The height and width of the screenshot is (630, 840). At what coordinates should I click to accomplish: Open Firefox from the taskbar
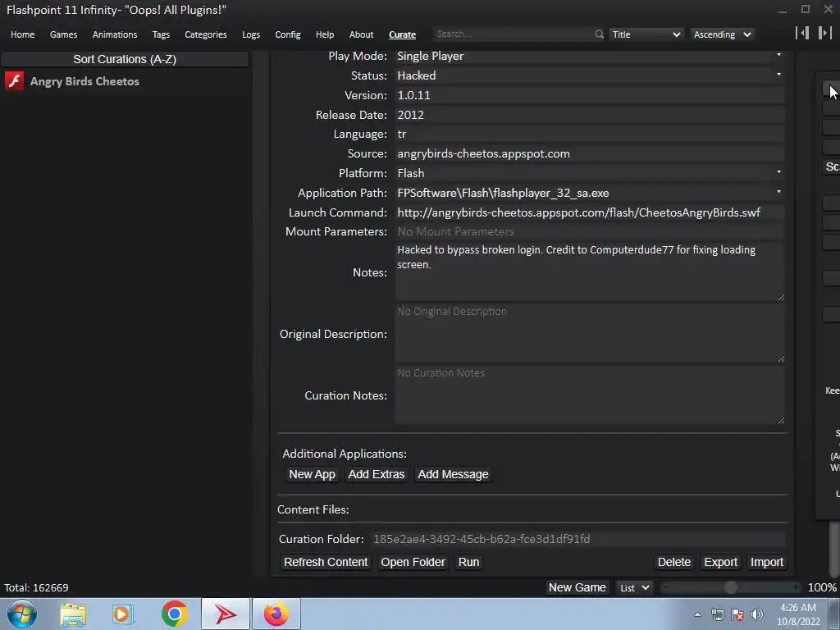coord(276,614)
